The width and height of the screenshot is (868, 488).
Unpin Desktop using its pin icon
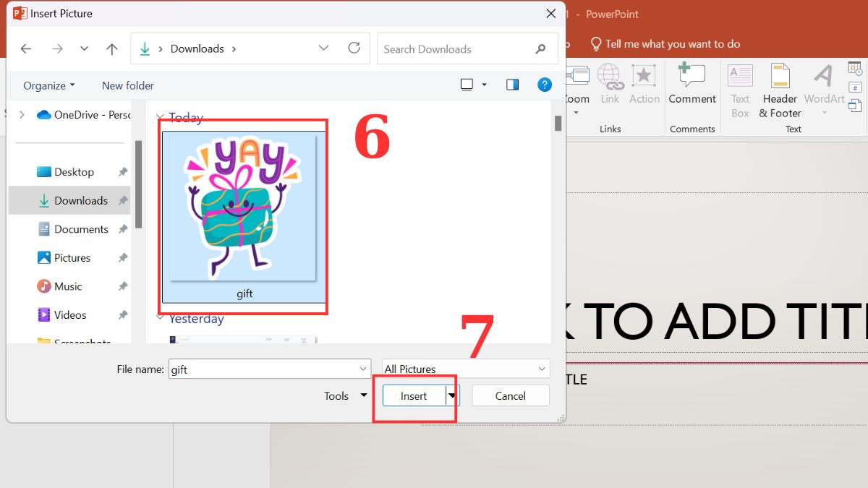tap(123, 172)
